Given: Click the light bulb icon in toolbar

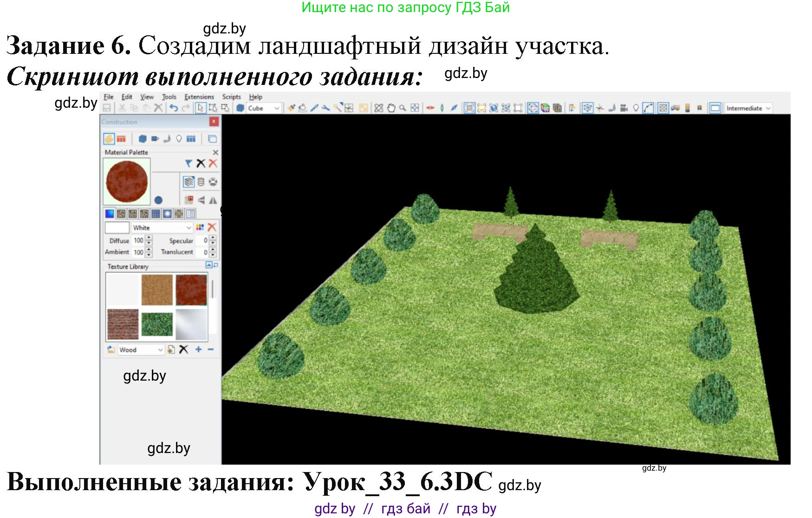Looking at the screenshot, I should [x=636, y=108].
